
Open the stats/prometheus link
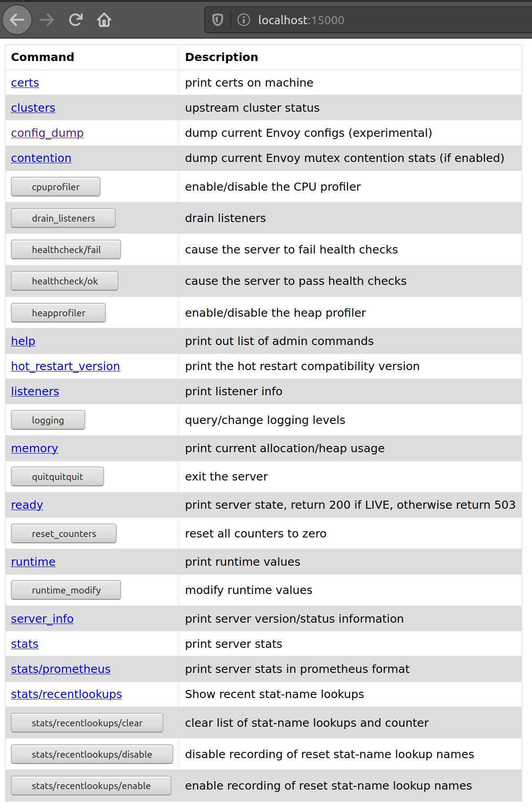click(61, 669)
